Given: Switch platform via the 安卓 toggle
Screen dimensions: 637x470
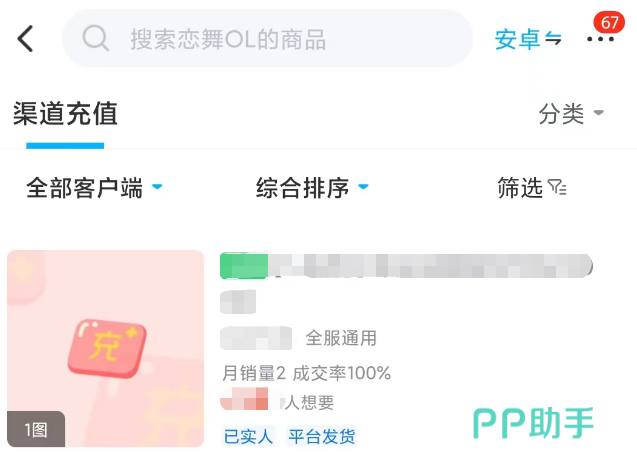Looking at the screenshot, I should pyautogui.click(x=528, y=40).
